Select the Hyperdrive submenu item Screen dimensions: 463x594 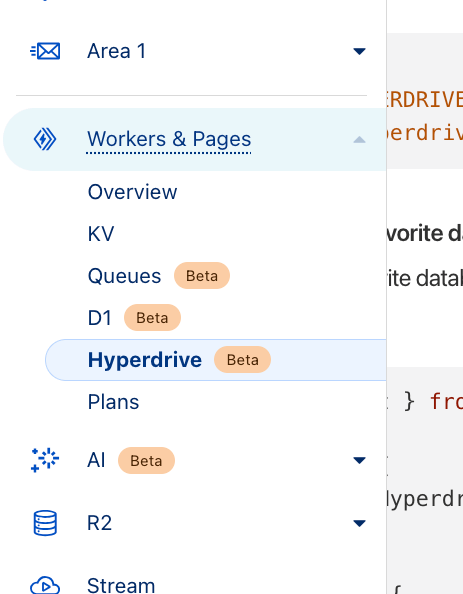pos(216,360)
